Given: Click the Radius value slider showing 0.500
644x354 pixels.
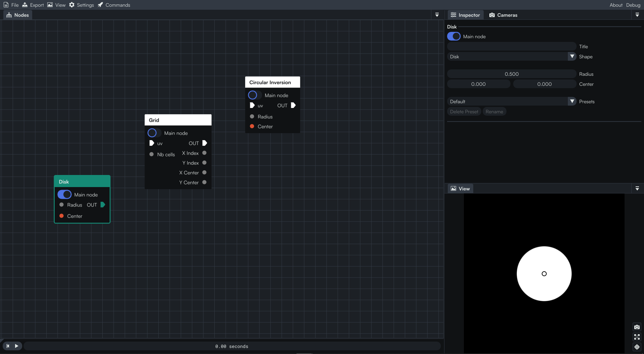Looking at the screenshot, I should tap(512, 74).
